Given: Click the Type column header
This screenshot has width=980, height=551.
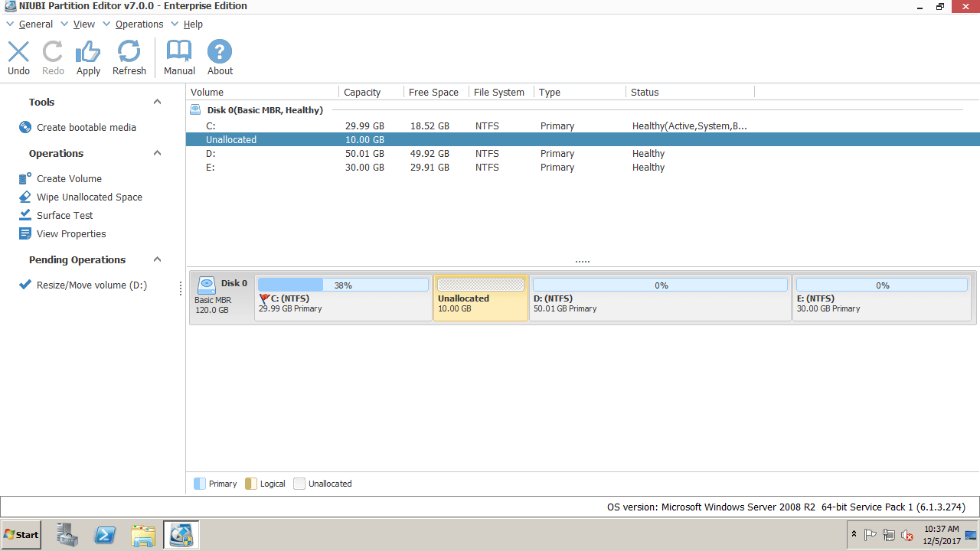Looking at the screenshot, I should 580,92.
